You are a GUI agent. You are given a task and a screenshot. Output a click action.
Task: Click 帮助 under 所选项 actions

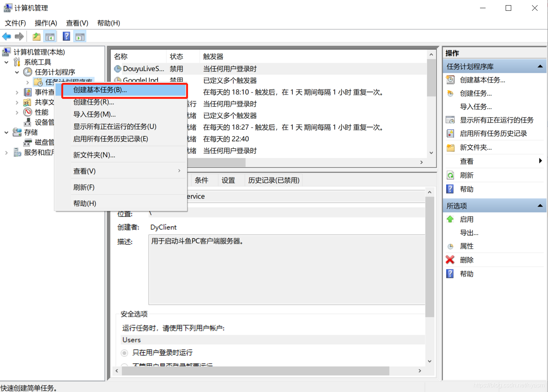467,274
